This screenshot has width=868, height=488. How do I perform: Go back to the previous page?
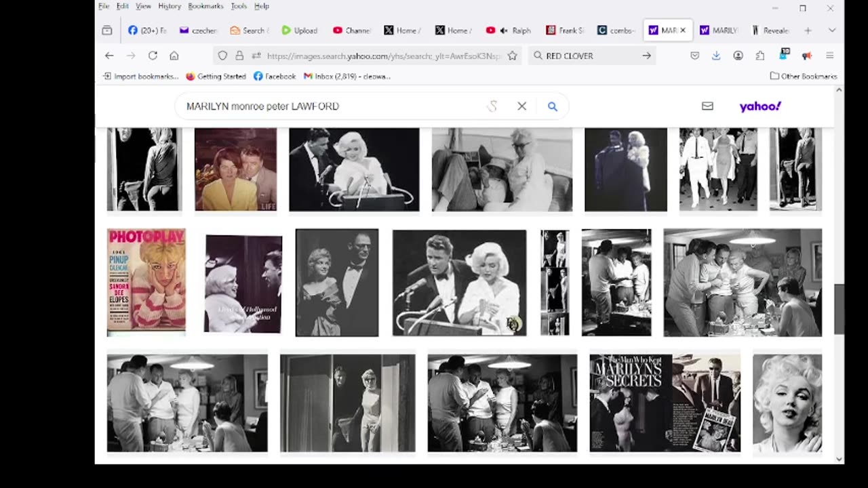click(x=109, y=56)
